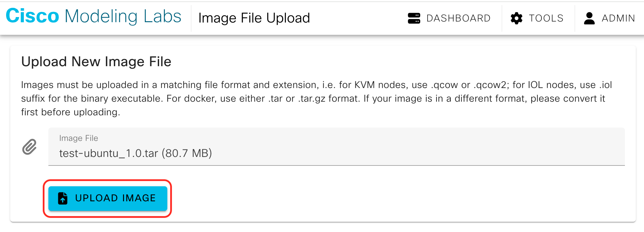Screen dimensions: 644x232
Task: Open the TOOLS menu
Action: pyautogui.click(x=546, y=18)
